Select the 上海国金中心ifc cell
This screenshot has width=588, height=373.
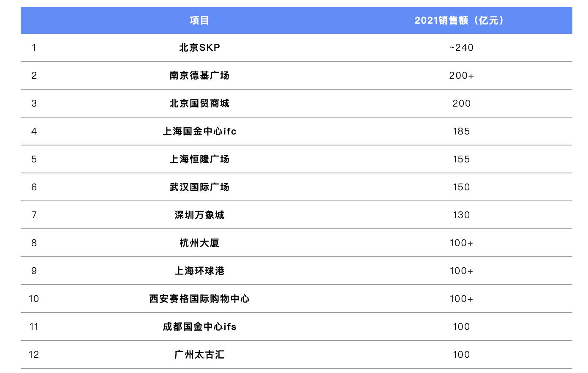[x=199, y=131]
